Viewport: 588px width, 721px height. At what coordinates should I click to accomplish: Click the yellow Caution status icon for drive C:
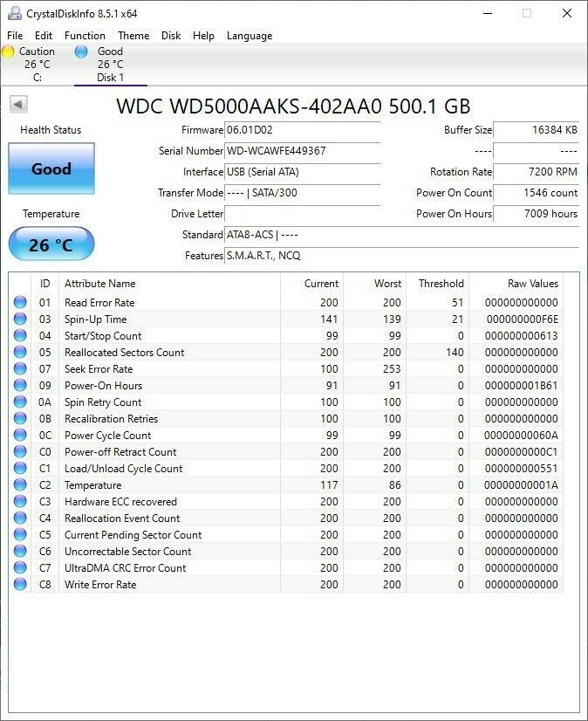click(x=8, y=51)
